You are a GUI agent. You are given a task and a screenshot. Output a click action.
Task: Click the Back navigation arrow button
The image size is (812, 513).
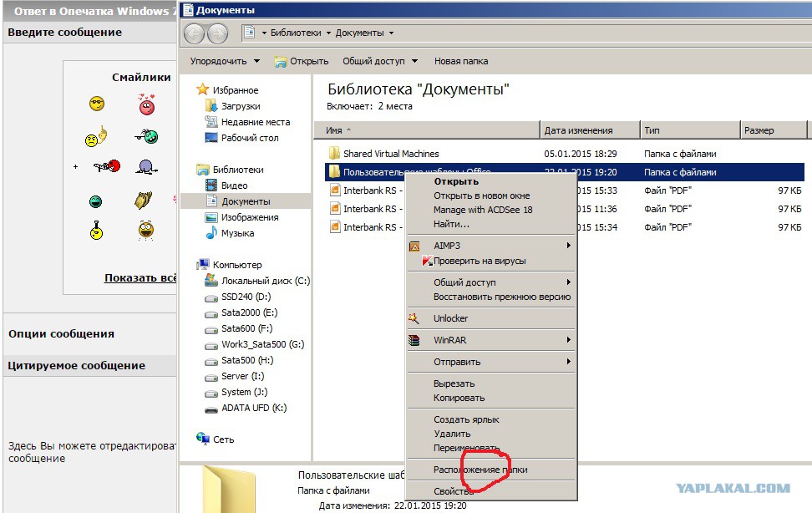pos(194,33)
